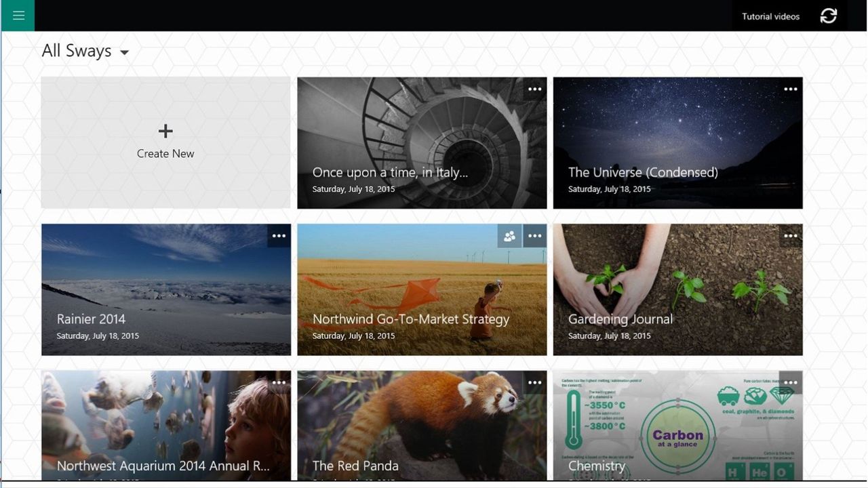
Task: Open The Red Panda thumbnail
Action: 422,426
